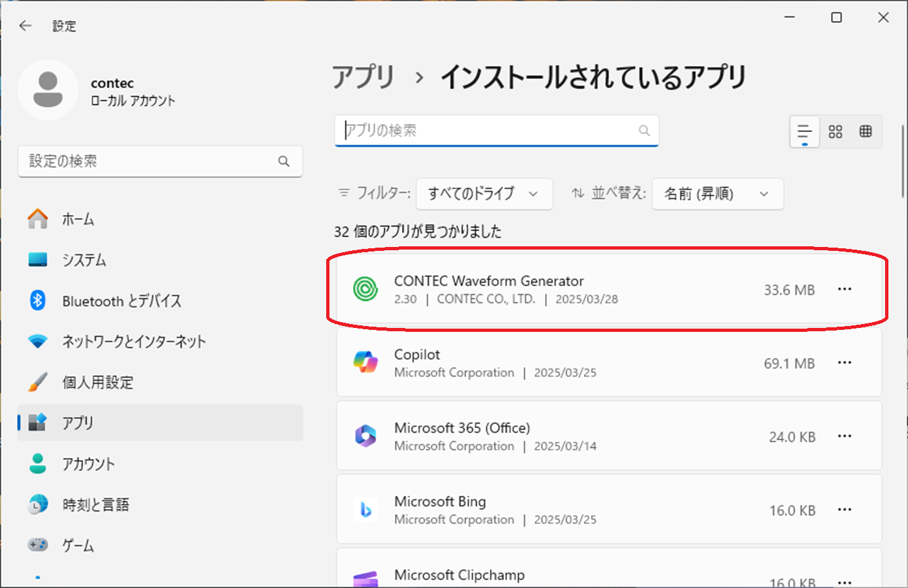Screen dimensions: 908x588
Task: Click the sort arrows icon beside 並べ替え
Action: (578, 193)
